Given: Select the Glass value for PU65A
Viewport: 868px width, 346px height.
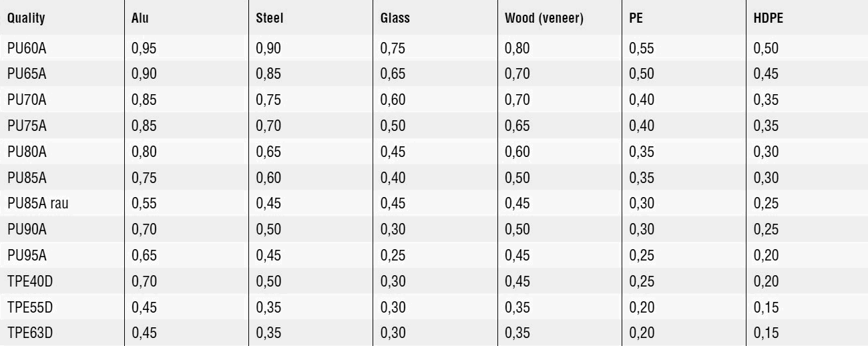Looking at the screenshot, I should coord(392,74).
